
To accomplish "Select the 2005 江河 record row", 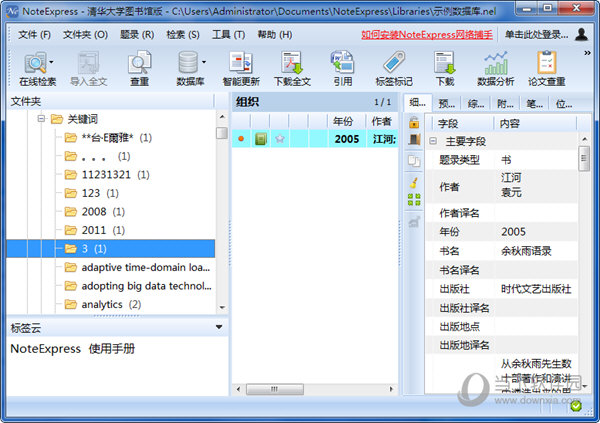I will pos(315,139).
